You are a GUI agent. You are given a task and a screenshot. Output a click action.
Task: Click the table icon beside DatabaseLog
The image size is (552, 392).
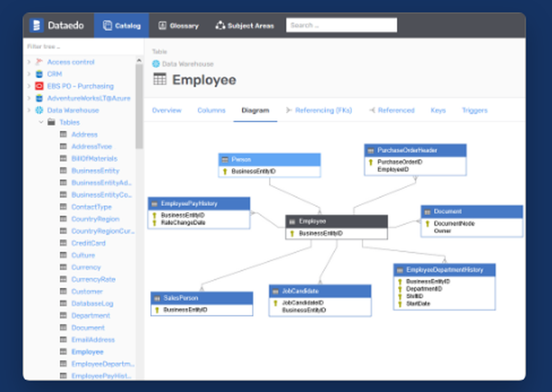[x=63, y=303]
